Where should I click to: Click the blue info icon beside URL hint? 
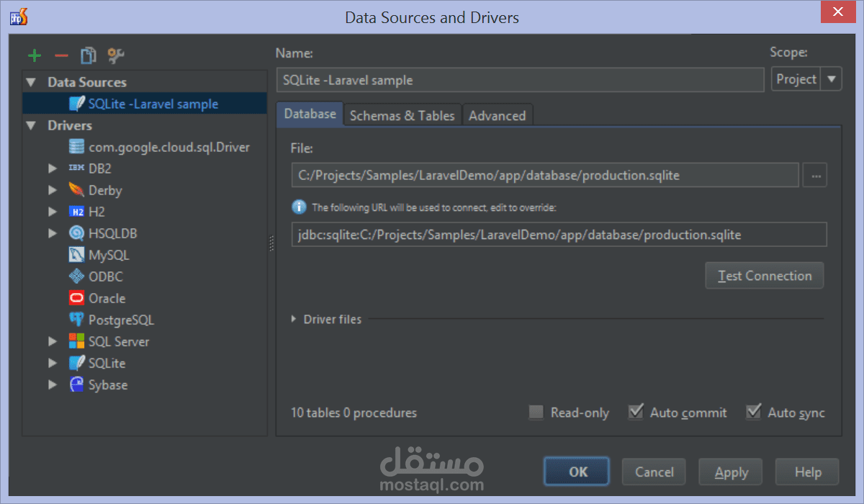click(x=299, y=207)
